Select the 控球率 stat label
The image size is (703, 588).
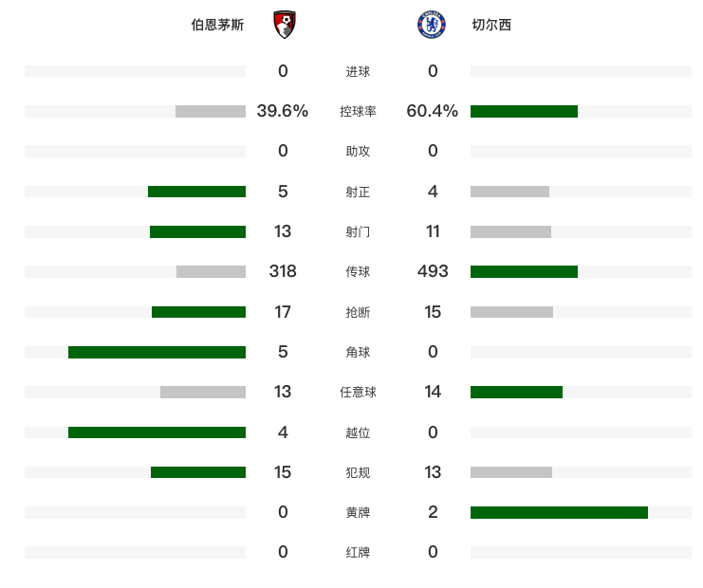point(358,111)
